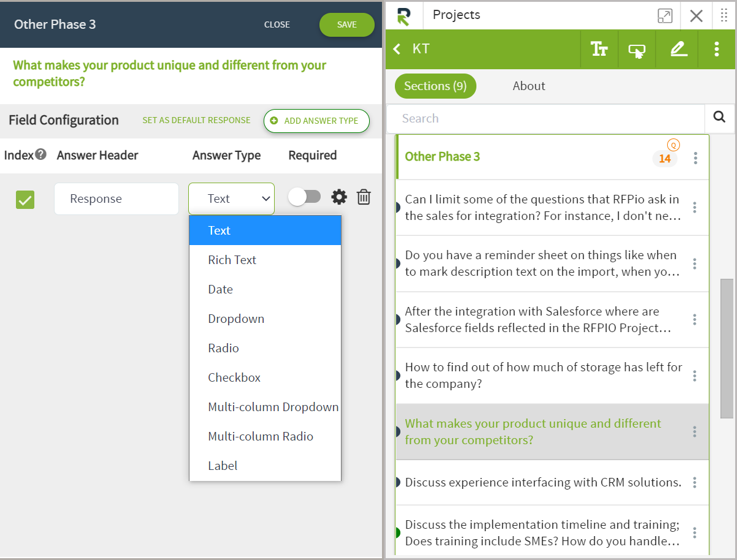The height and width of the screenshot is (560, 737).
Task: Open options for storage left question
Action: click(695, 376)
